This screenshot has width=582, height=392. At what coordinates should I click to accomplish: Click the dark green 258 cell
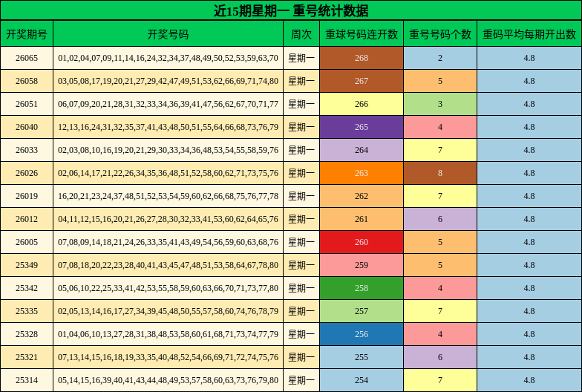point(362,288)
